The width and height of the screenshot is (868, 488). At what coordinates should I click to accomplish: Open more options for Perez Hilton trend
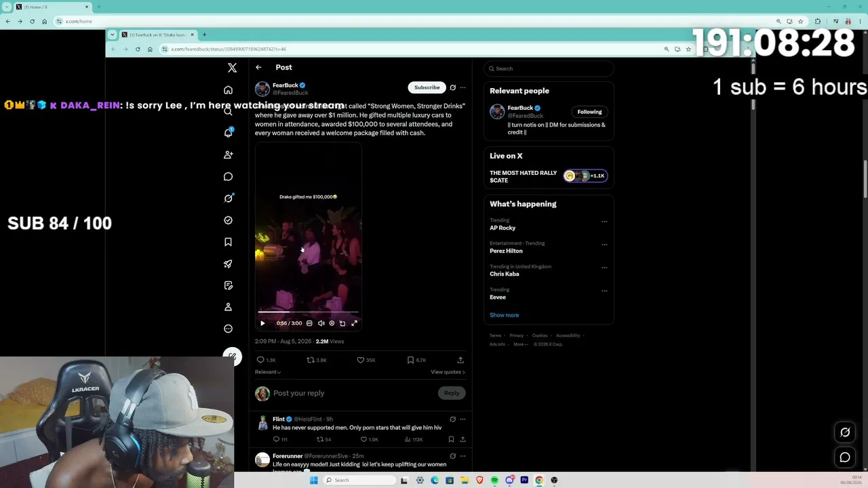[604, 244]
